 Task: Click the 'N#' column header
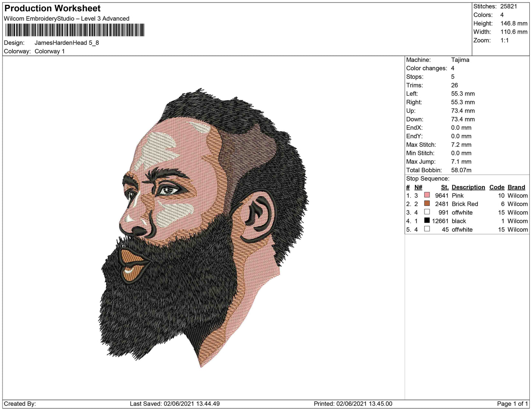[x=418, y=187]
